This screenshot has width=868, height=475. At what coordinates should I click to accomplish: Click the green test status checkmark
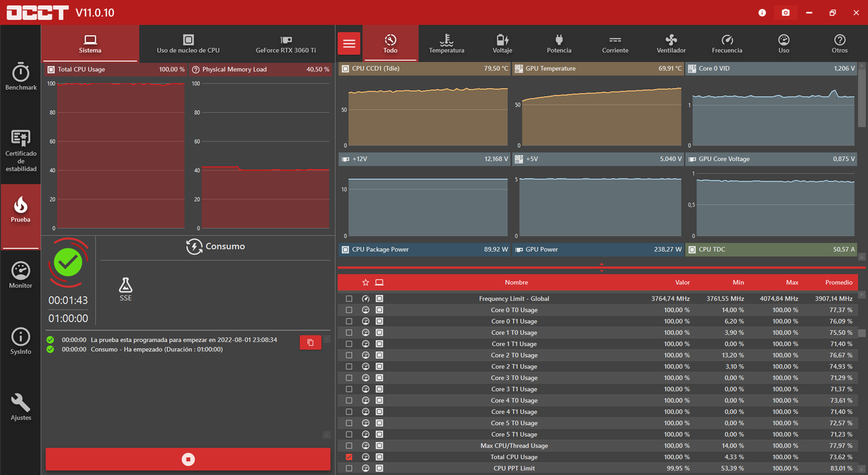point(68,263)
